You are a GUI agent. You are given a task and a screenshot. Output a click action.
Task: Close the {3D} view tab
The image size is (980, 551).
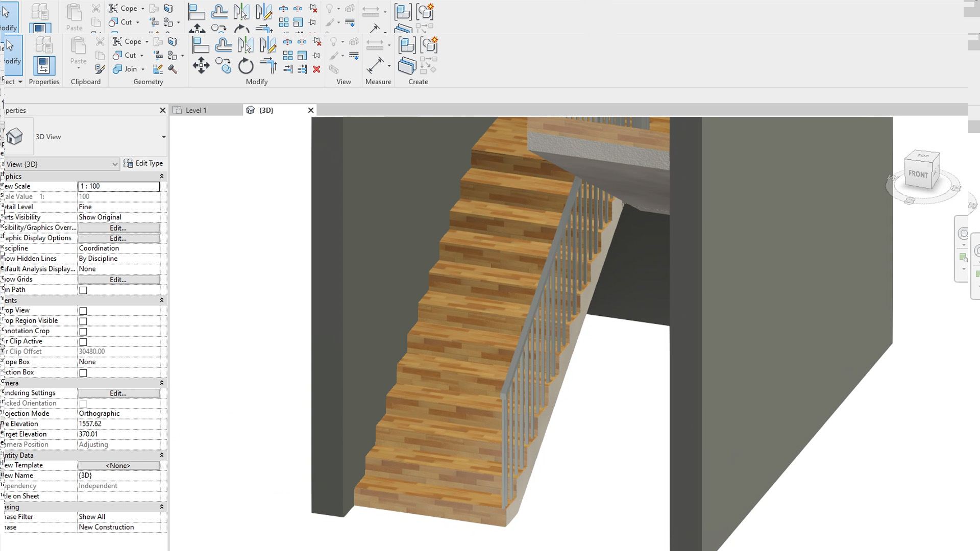(310, 110)
